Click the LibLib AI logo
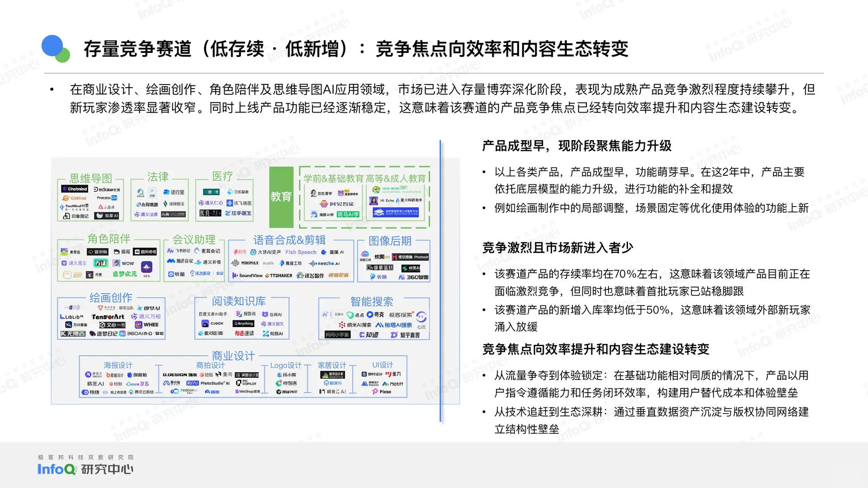 point(72,317)
